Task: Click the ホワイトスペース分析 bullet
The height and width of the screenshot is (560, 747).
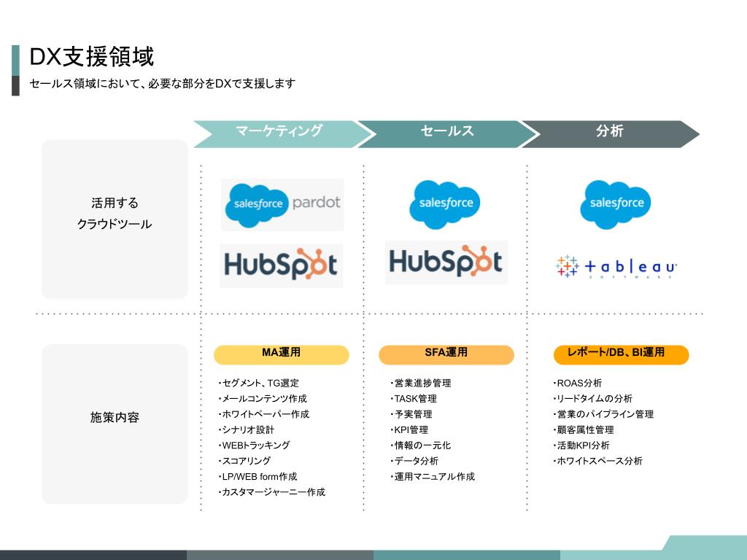Action: [597, 461]
